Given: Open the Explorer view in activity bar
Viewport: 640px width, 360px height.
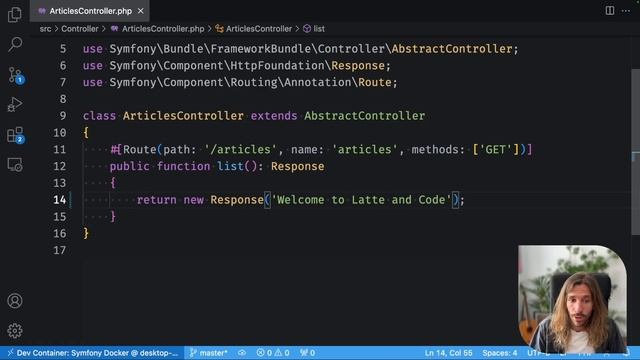Looking at the screenshot, I should (x=15, y=15).
